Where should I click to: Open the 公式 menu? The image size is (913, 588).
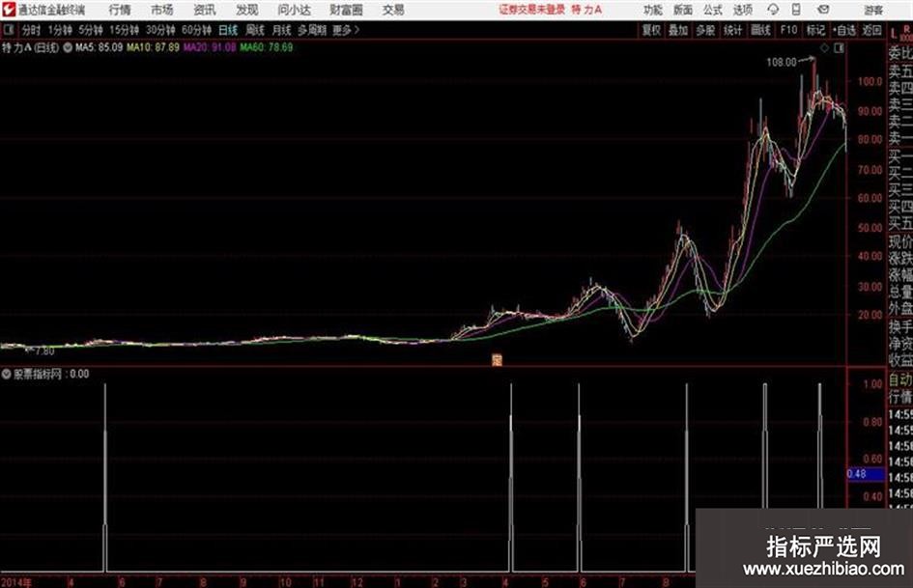712,10
